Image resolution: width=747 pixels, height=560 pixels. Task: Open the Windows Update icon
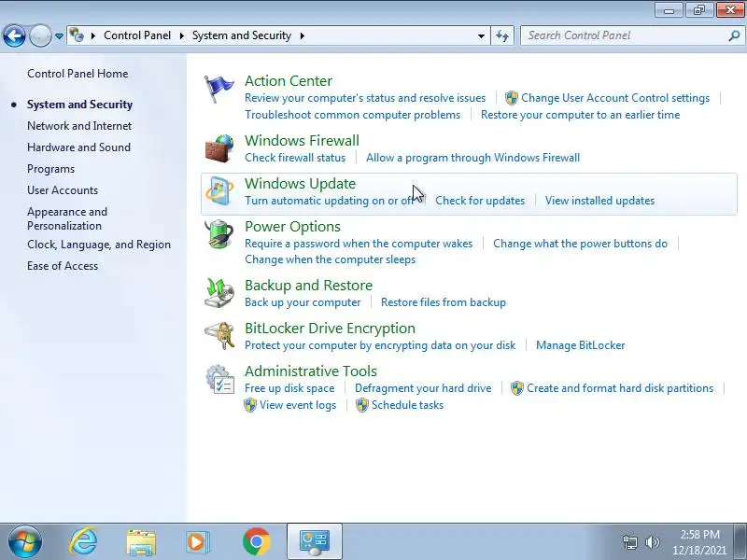[219, 191]
